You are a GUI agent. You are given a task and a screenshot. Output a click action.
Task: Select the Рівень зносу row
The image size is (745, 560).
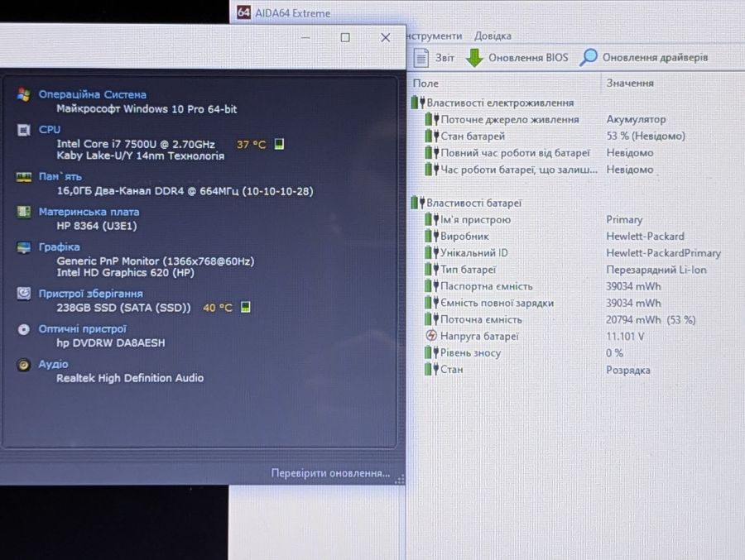tap(524, 353)
